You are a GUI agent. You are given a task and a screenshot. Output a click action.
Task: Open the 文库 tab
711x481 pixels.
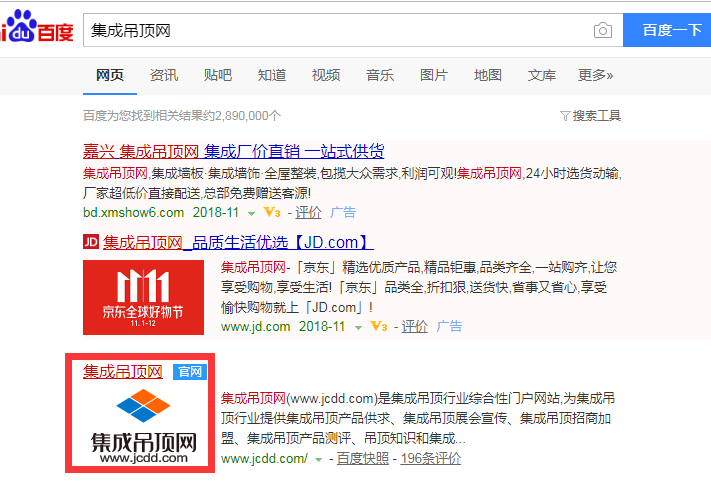click(x=541, y=75)
